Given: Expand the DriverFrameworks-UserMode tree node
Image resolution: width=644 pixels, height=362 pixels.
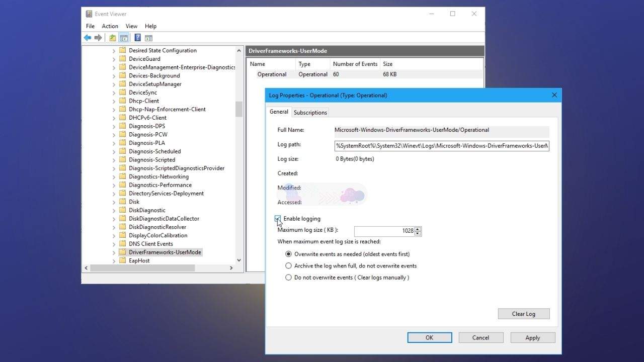Looking at the screenshot, I should [x=114, y=252].
